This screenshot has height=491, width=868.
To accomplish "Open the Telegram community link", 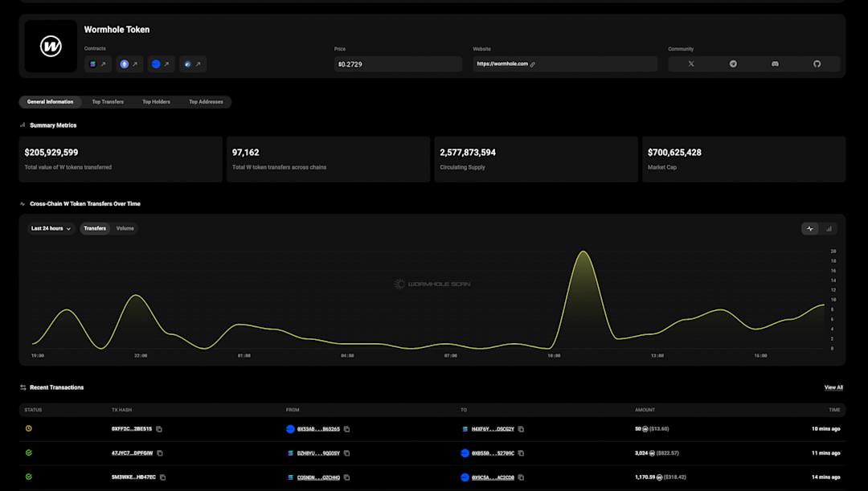I will pyautogui.click(x=733, y=64).
